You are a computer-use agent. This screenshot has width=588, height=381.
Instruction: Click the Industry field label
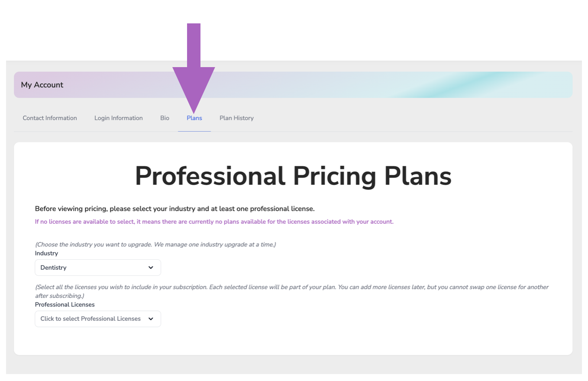click(x=46, y=253)
